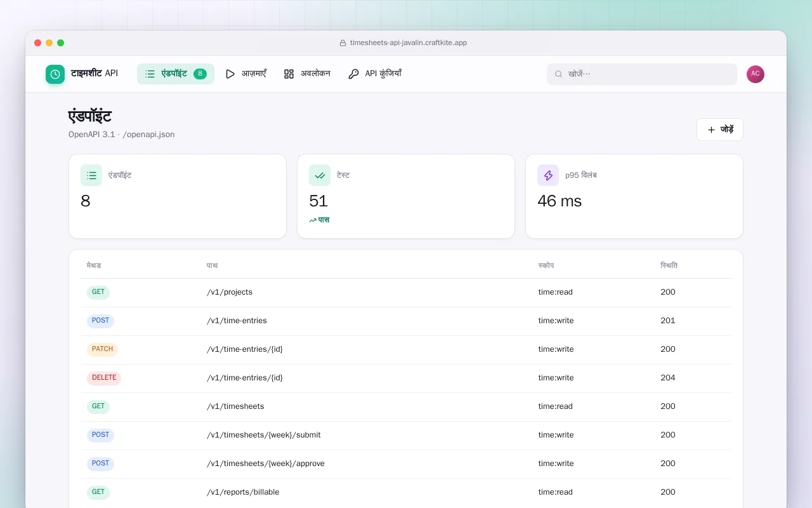
Task: Select the DELETE /v1/time-entries/{id} row badge
Action: click(104, 378)
